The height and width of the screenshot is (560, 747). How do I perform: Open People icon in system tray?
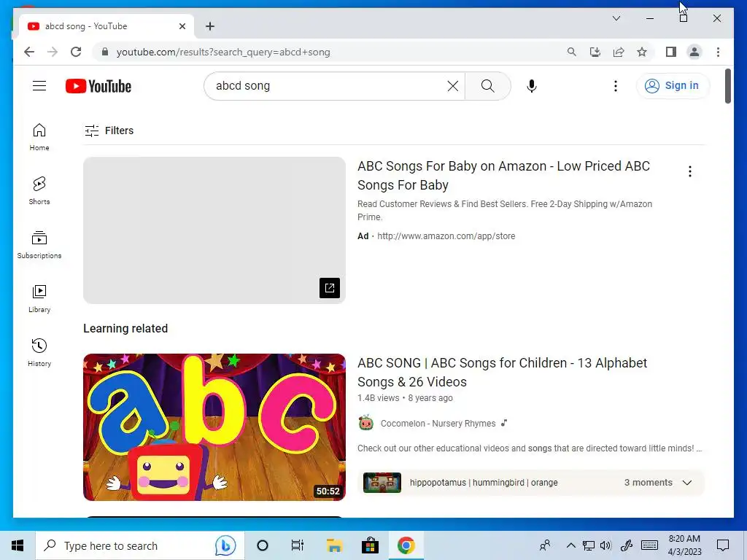pyautogui.click(x=545, y=545)
